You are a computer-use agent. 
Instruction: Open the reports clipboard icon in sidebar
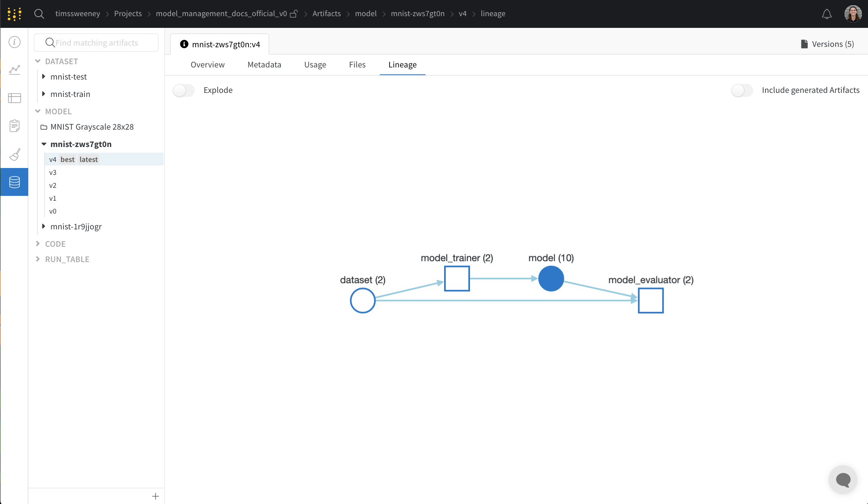[x=15, y=126]
